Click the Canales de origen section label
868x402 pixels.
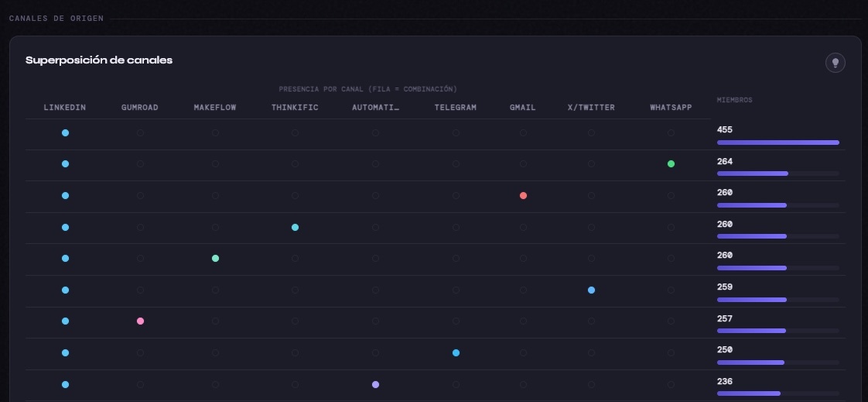(56, 19)
